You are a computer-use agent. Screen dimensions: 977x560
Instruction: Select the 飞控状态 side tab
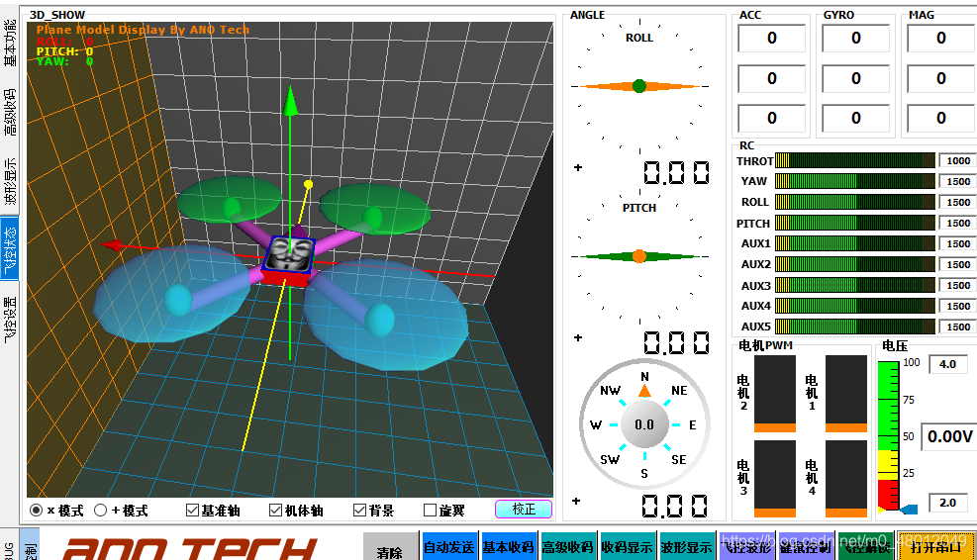(x=10, y=250)
